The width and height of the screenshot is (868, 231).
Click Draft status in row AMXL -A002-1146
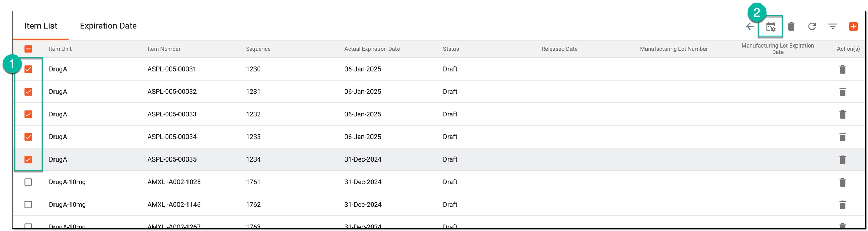[x=450, y=205]
